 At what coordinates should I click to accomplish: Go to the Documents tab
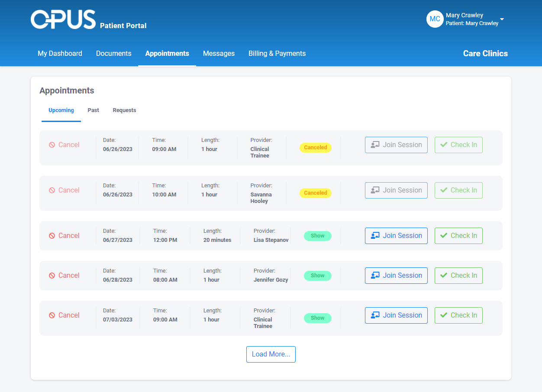click(114, 54)
